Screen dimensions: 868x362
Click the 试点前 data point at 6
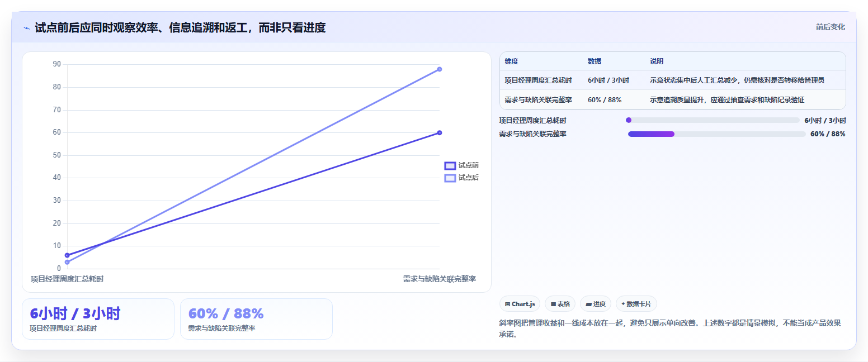[67, 255]
